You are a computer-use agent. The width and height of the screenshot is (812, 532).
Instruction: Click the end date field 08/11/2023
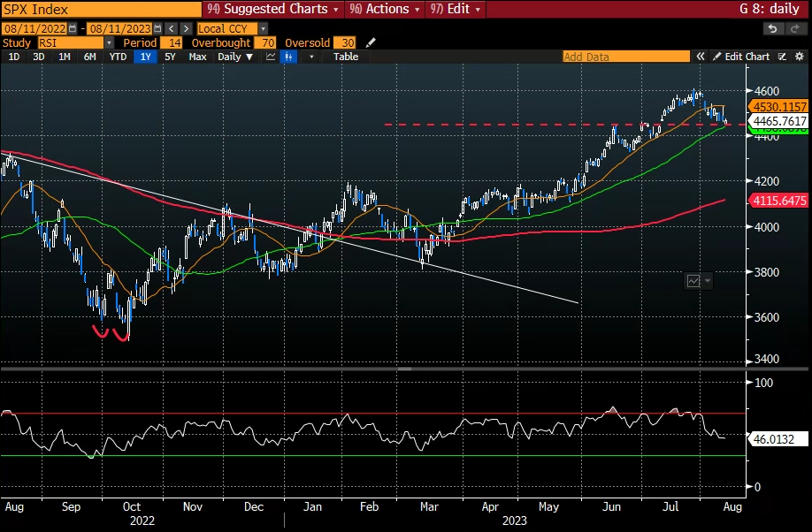[x=120, y=28]
